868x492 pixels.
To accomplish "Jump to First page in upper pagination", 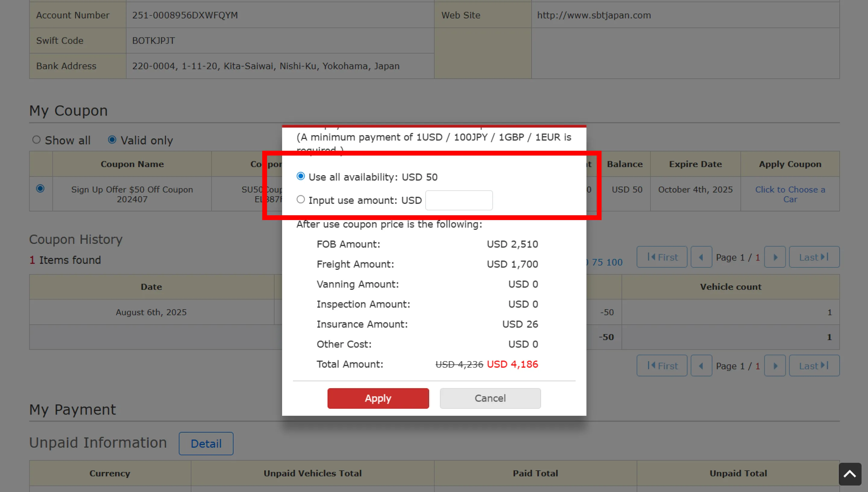I will click(662, 257).
